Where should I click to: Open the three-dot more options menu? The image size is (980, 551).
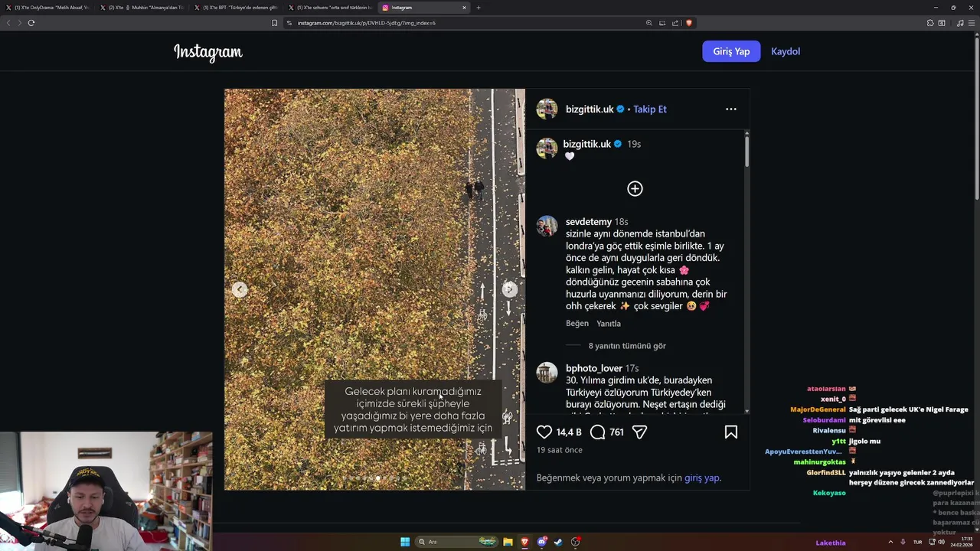pyautogui.click(x=731, y=109)
